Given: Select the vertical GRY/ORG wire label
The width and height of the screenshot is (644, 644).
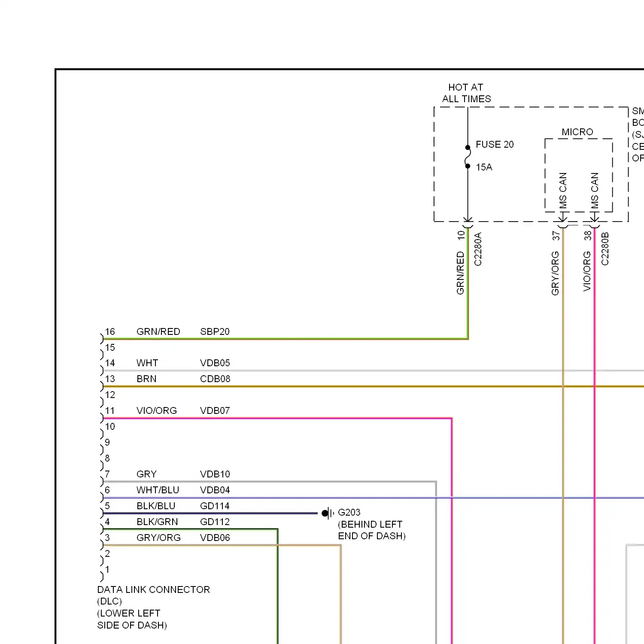Looking at the screenshot, I should (x=555, y=273).
